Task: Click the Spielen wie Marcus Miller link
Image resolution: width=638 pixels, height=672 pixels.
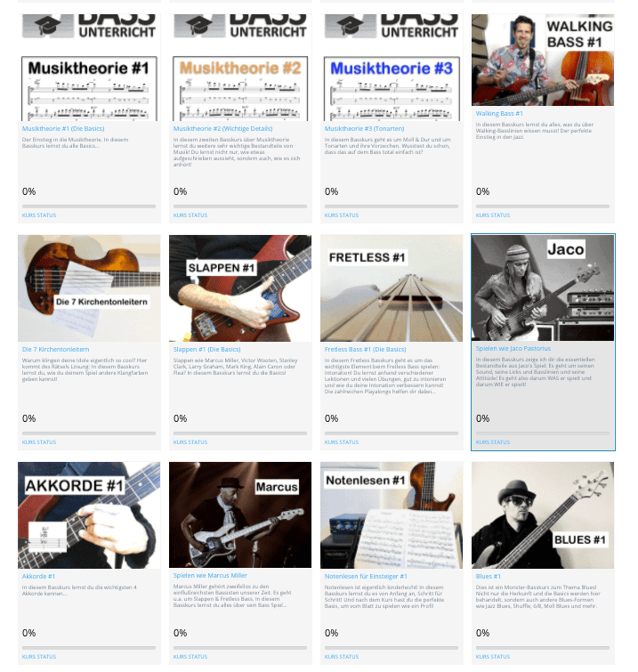Action: pos(210,576)
